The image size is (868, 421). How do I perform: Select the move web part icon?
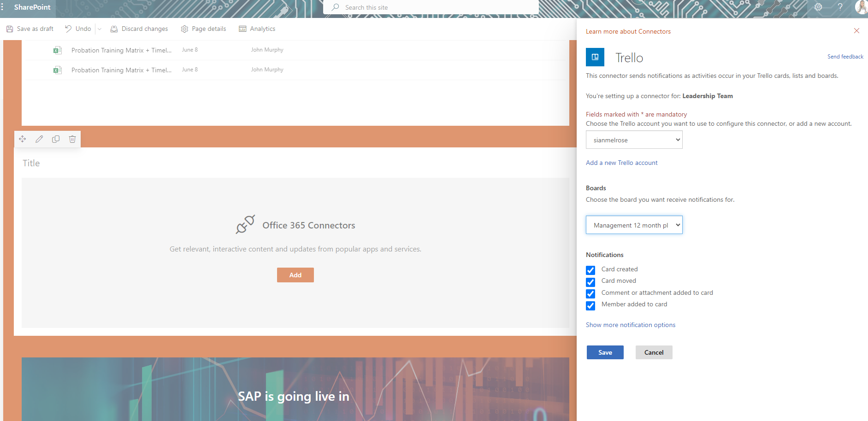(x=22, y=139)
